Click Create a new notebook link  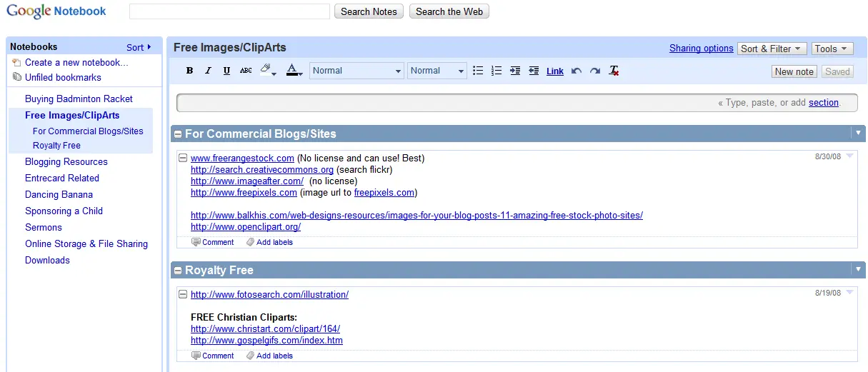point(76,62)
